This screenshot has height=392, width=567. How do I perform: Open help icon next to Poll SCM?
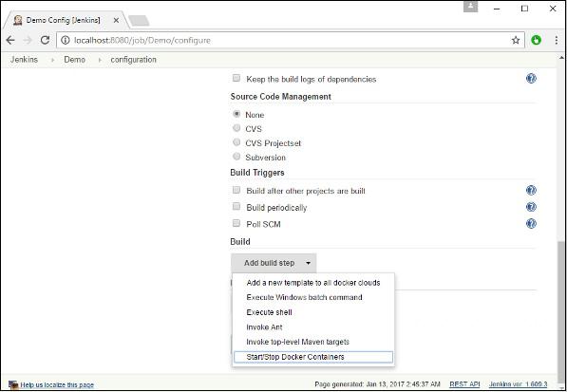[531, 224]
